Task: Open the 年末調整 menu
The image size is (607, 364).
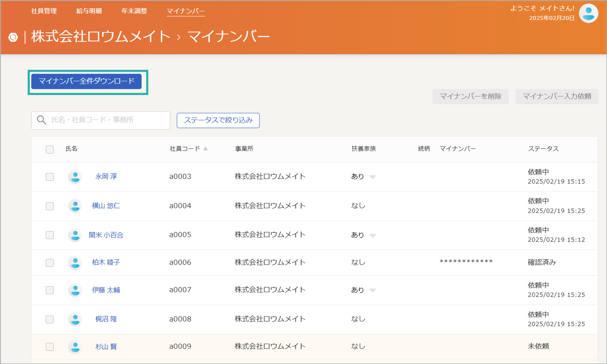Action: click(134, 11)
